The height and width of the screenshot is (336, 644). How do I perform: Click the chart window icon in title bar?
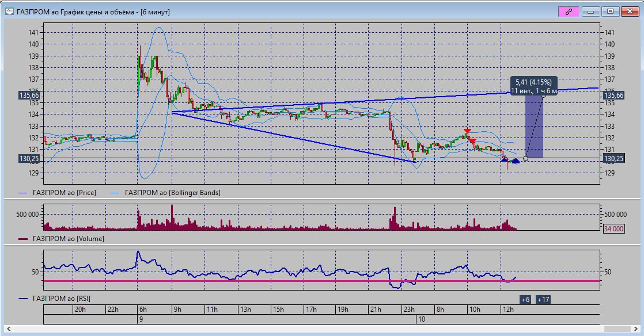(x=9, y=11)
